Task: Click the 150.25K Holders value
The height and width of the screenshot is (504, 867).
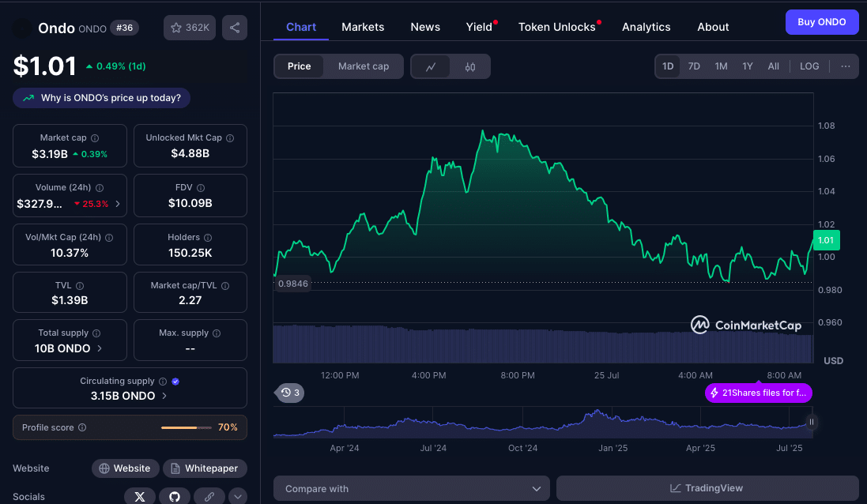Action: coord(190,253)
